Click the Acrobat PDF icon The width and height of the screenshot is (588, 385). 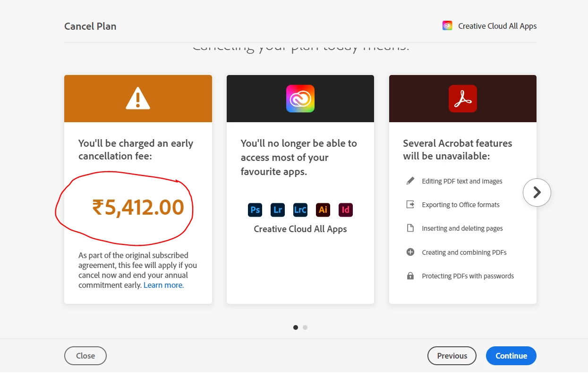(x=463, y=99)
